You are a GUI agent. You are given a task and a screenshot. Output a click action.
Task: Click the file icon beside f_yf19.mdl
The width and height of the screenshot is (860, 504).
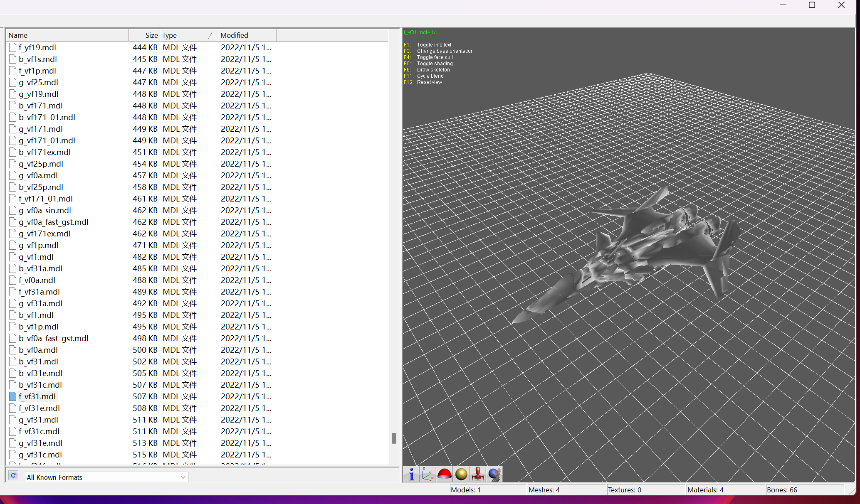(13, 47)
